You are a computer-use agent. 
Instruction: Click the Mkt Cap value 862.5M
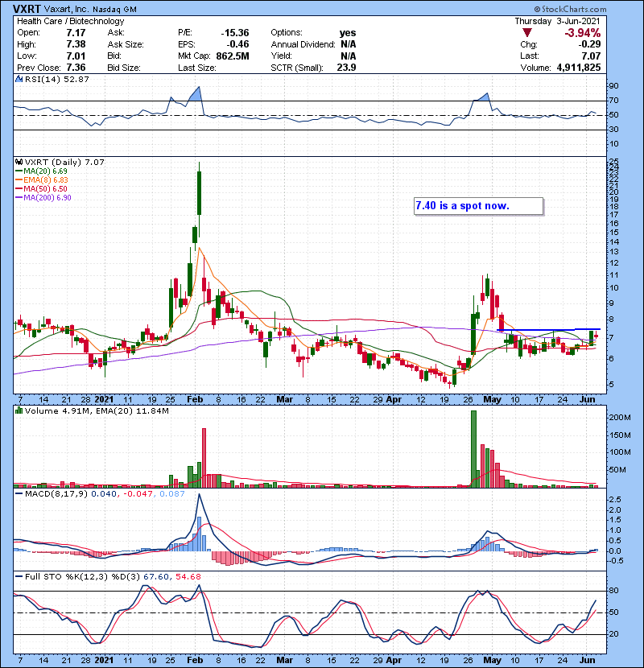tap(233, 56)
